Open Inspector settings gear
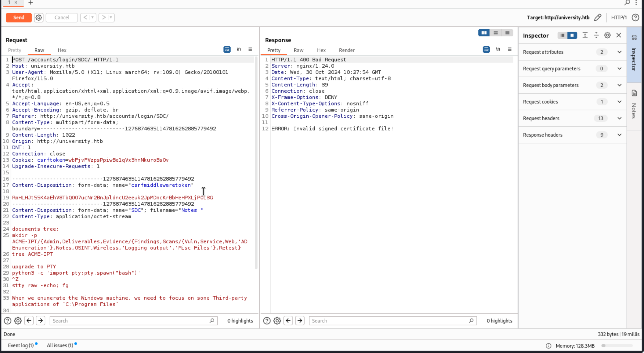 pyautogui.click(x=607, y=35)
